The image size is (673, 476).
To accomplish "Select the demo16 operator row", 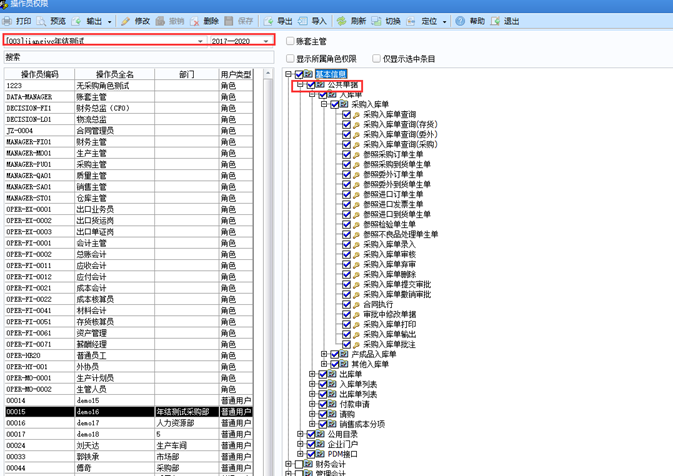I will (129, 412).
